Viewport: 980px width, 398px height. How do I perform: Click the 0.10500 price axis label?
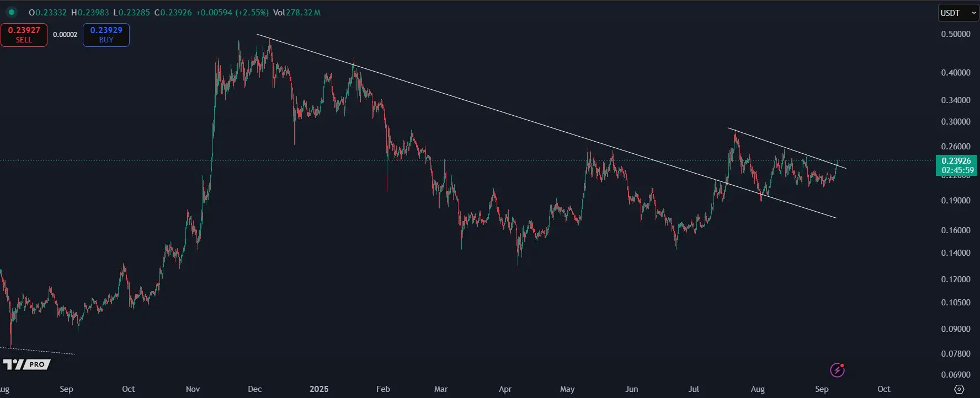pyautogui.click(x=956, y=303)
